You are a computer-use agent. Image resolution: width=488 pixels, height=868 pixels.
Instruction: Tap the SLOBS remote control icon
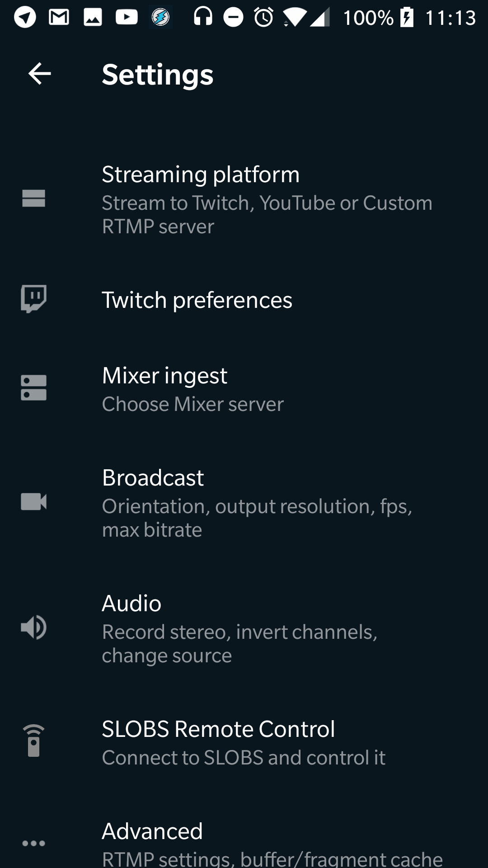pyautogui.click(x=34, y=741)
